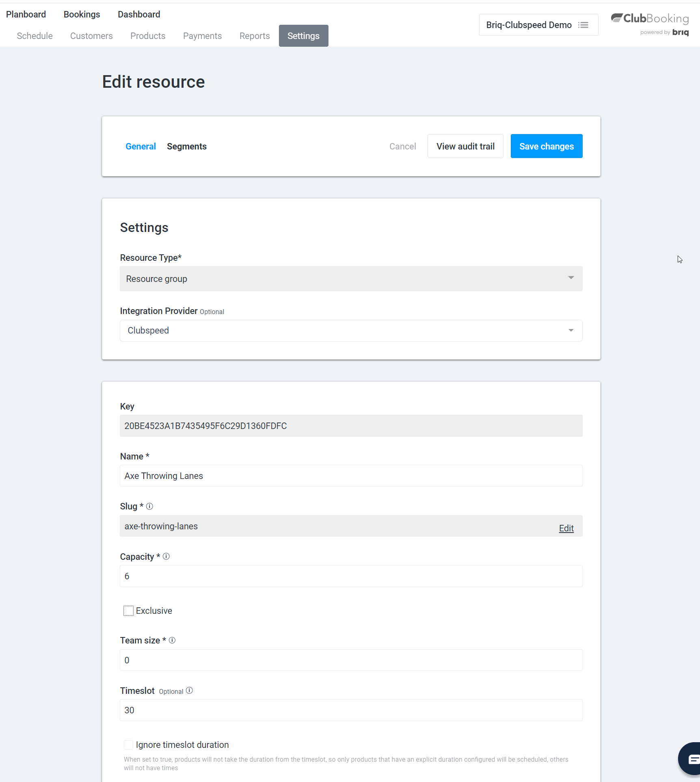700x782 pixels.
Task: Click the Team size info icon
Action: pyautogui.click(x=172, y=640)
